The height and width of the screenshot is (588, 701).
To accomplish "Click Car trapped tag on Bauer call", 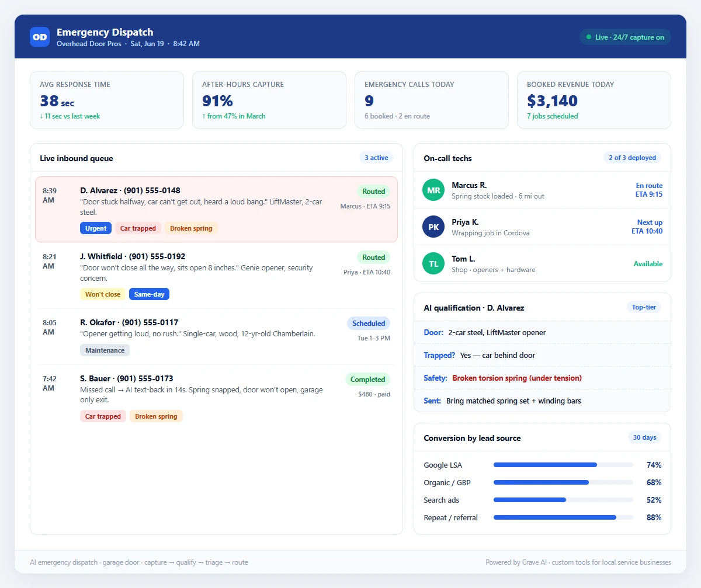I will [x=103, y=416].
